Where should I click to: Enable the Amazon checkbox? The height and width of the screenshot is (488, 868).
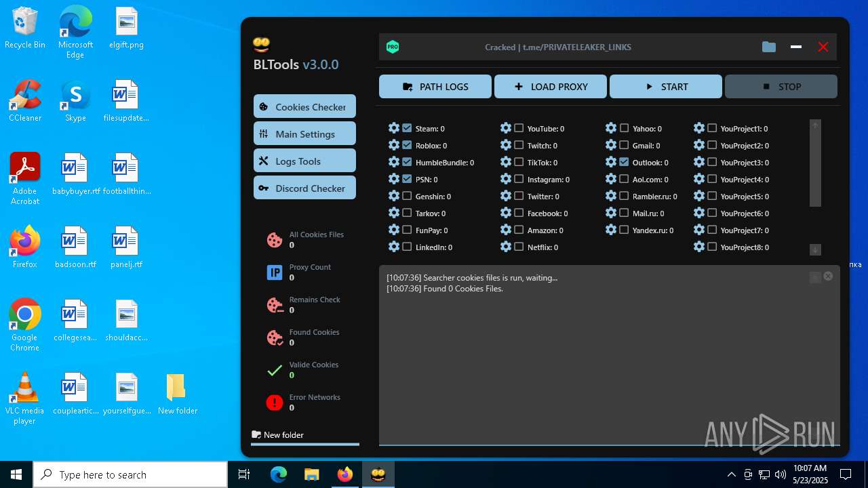tap(519, 230)
